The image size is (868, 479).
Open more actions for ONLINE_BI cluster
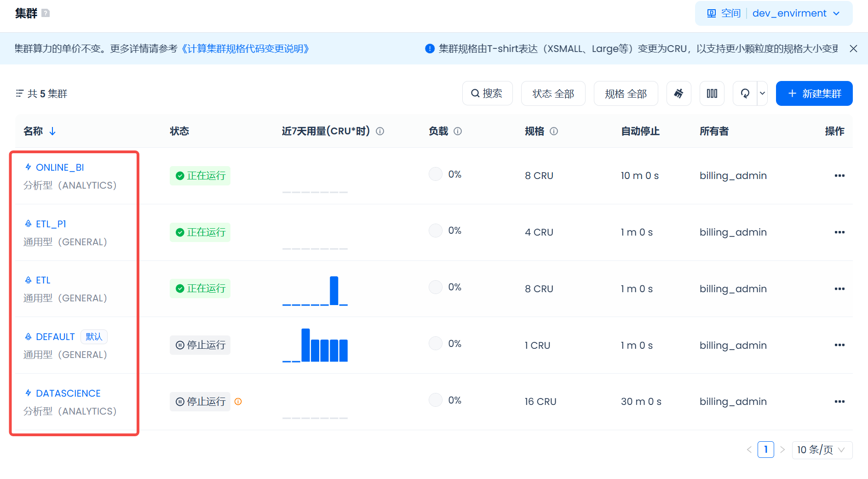(839, 176)
